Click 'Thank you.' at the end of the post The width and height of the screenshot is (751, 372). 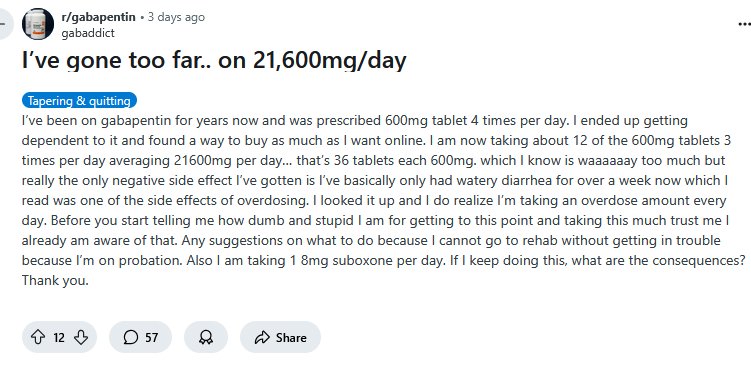coord(55,281)
